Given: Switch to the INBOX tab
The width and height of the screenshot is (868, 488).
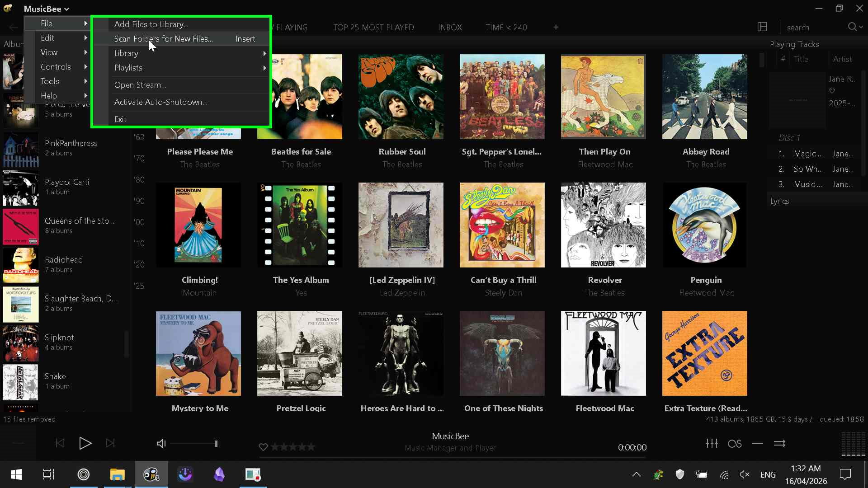Looking at the screenshot, I should pyautogui.click(x=450, y=27).
